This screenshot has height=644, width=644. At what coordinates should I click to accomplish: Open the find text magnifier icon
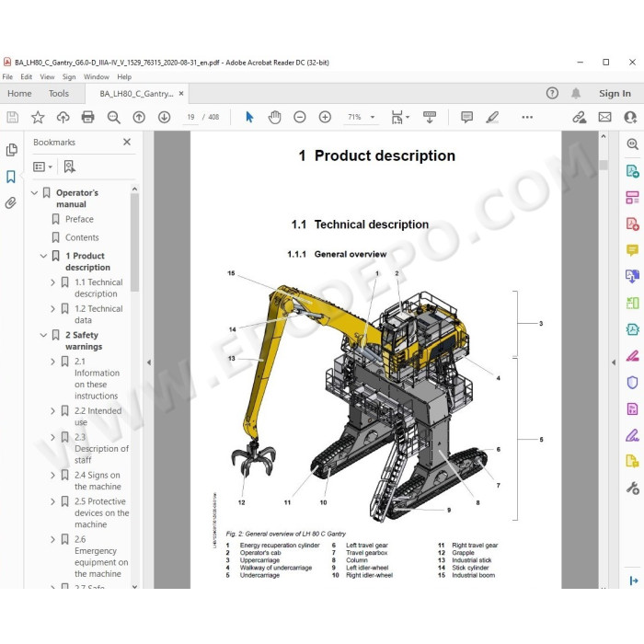tap(113, 118)
